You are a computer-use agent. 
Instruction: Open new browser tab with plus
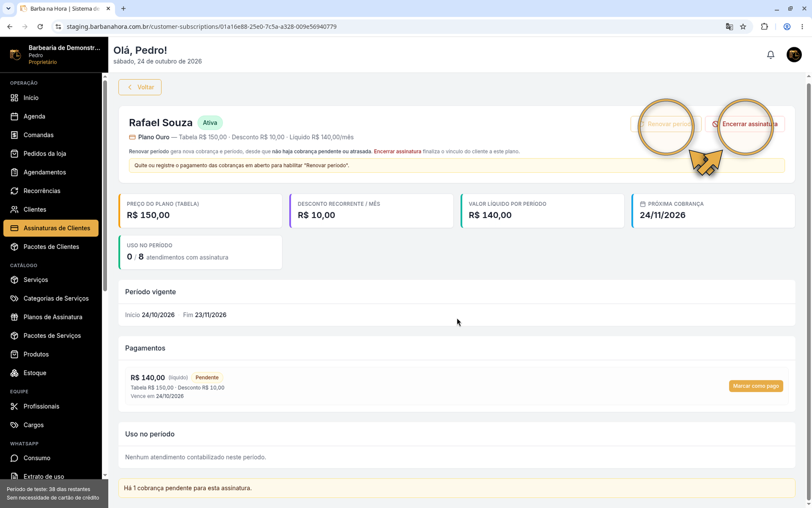[x=123, y=9]
